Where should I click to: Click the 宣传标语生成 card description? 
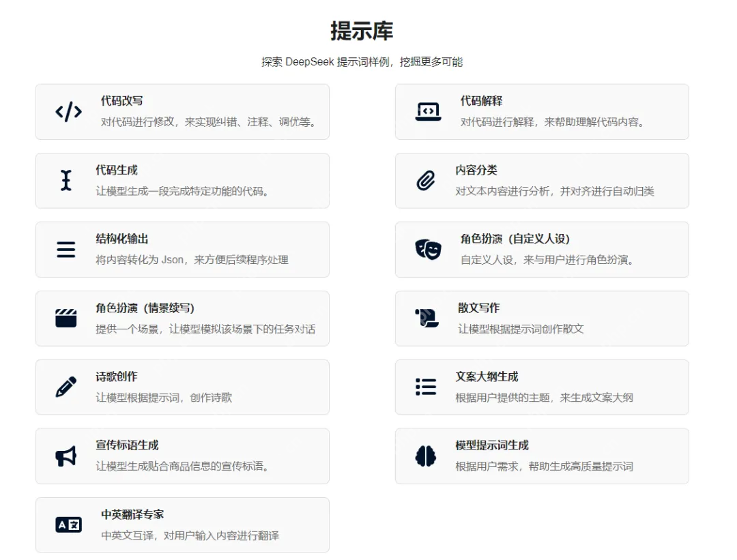[x=183, y=467]
